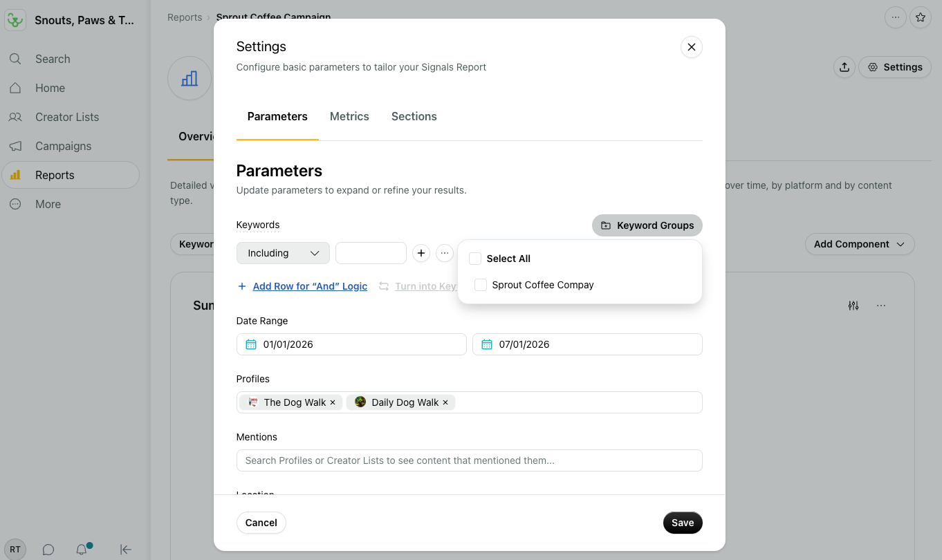Collapse sidebar with arrow icon

click(125, 550)
